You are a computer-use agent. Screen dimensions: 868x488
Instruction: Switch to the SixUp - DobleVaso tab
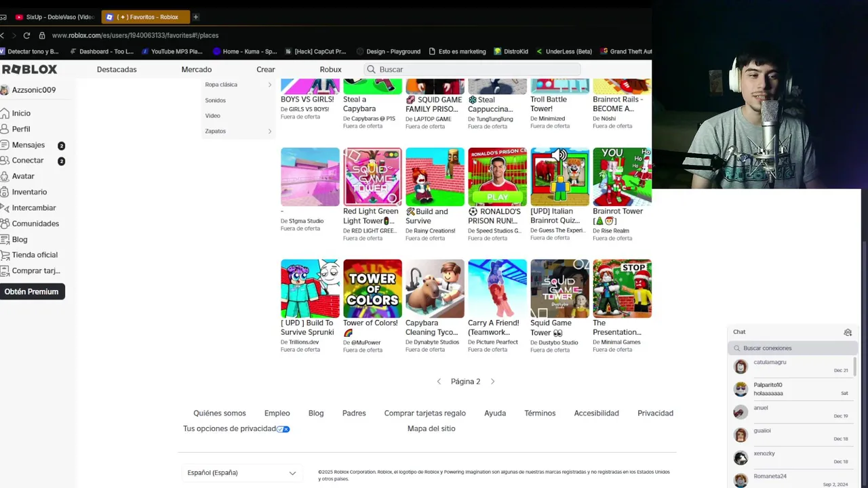[54, 17]
